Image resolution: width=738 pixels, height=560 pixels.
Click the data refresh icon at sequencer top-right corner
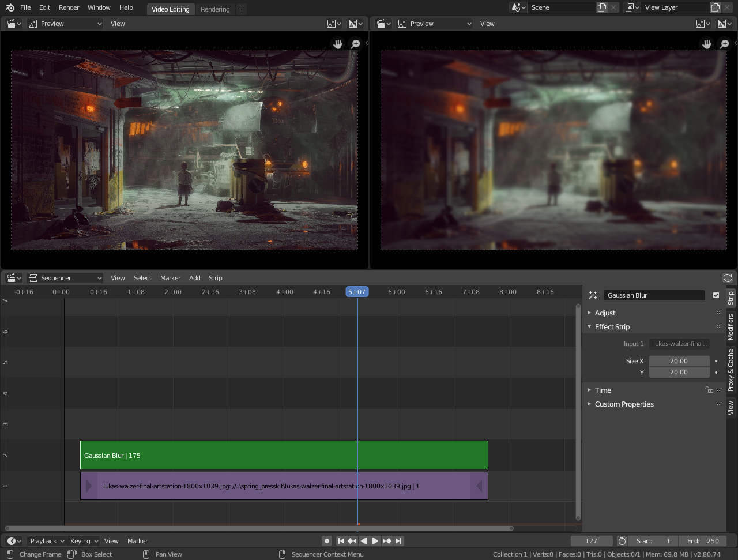click(x=728, y=277)
